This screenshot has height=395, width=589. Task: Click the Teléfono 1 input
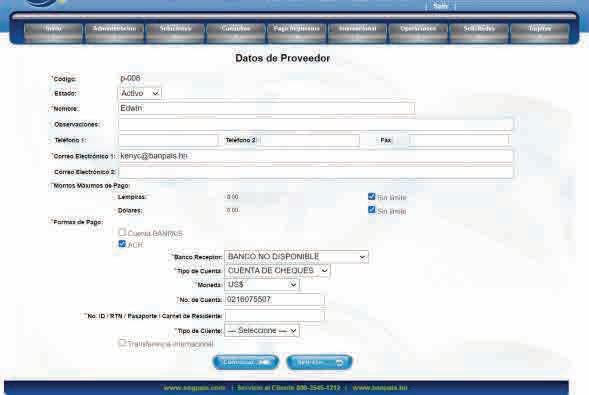pyautogui.click(x=168, y=140)
